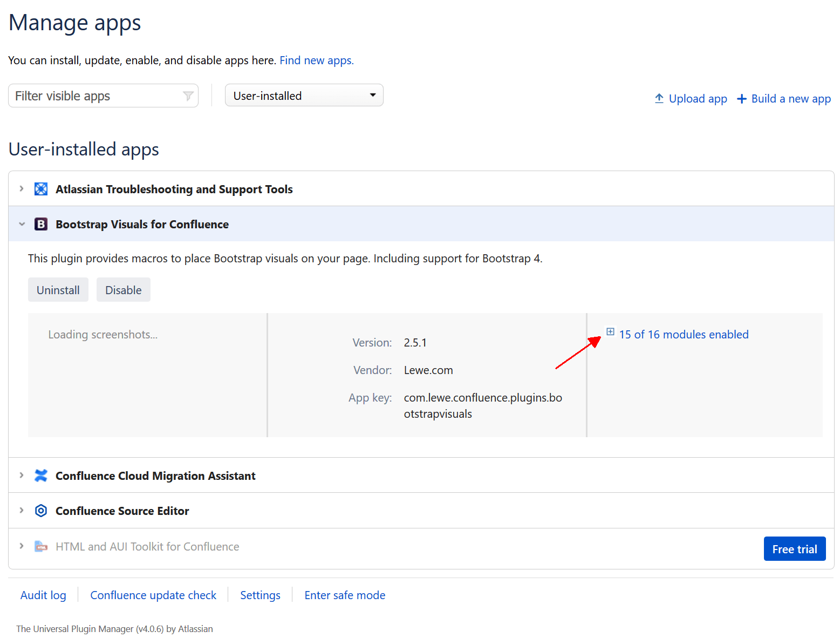Image resolution: width=840 pixels, height=638 pixels.
Task: Click the plus-box icon beside modules enabled
Action: [x=610, y=331]
